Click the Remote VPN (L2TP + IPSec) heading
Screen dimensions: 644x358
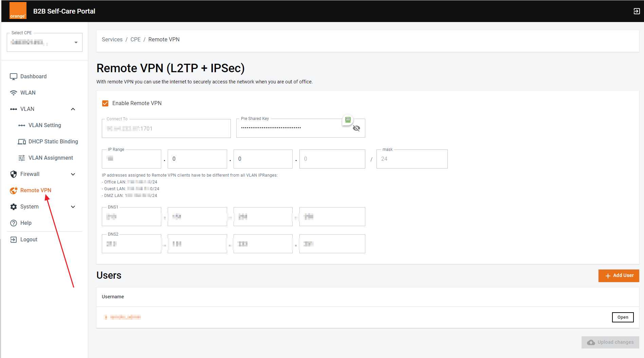[170, 68]
